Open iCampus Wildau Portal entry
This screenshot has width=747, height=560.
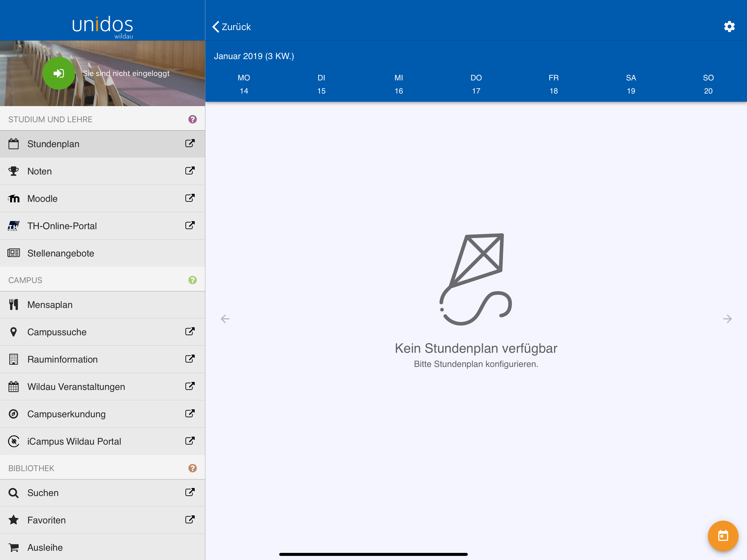pos(102,441)
